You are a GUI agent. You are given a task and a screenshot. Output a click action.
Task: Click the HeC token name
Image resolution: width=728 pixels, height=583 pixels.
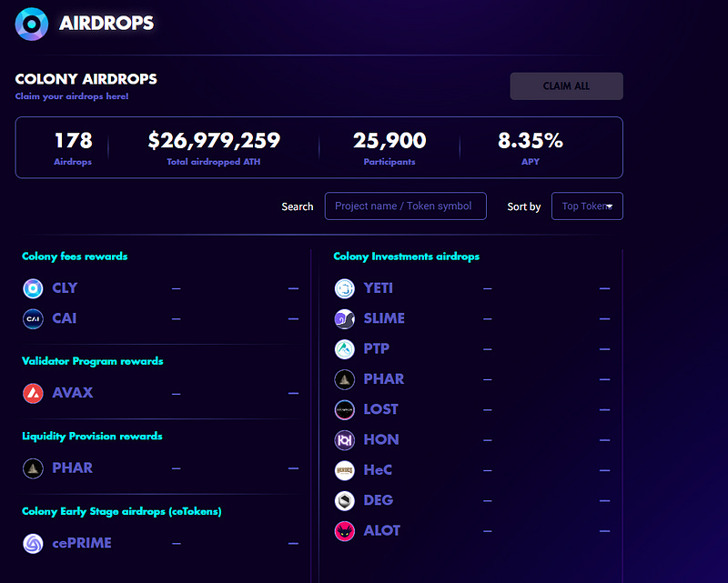coord(378,470)
